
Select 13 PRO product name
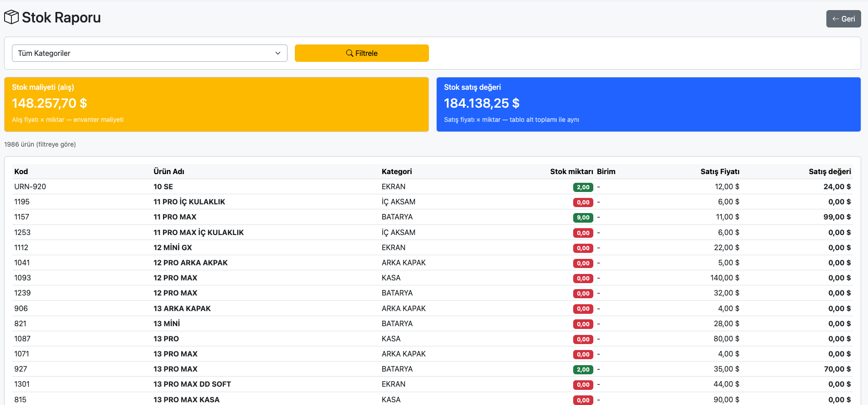coord(166,339)
